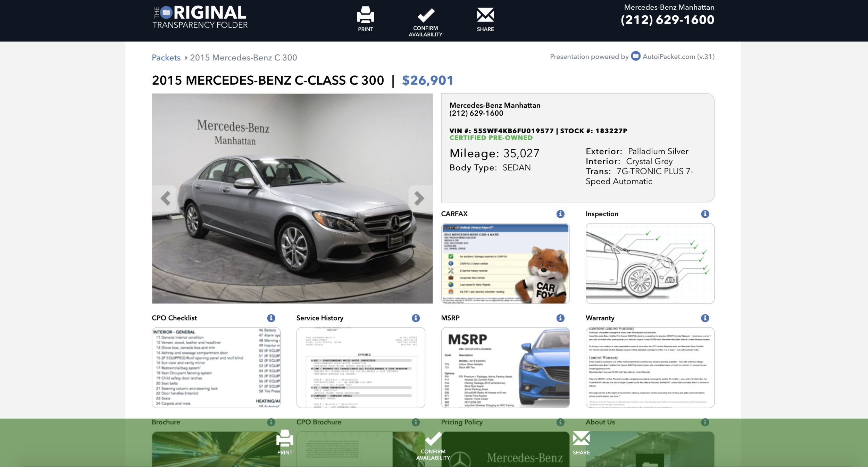Open the CPO Brochure thumbnail
868x467 pixels.
click(361, 449)
